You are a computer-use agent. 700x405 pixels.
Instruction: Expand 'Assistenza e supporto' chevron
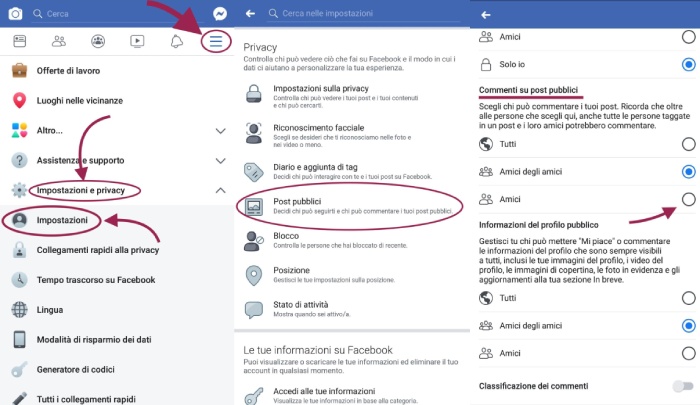(221, 161)
